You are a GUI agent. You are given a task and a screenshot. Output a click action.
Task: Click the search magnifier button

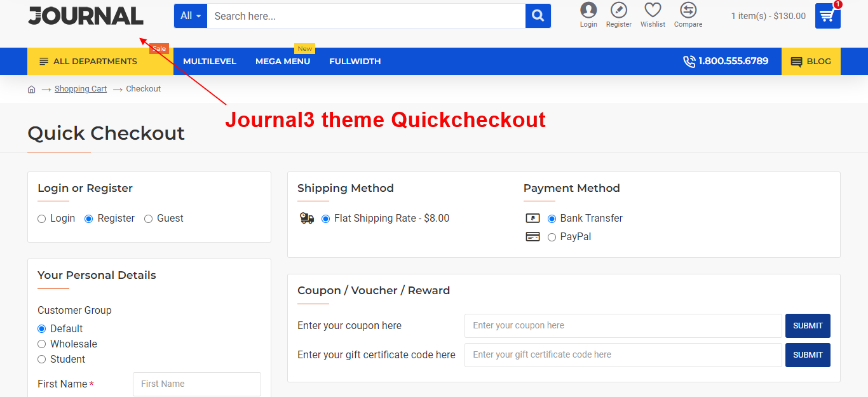(538, 16)
